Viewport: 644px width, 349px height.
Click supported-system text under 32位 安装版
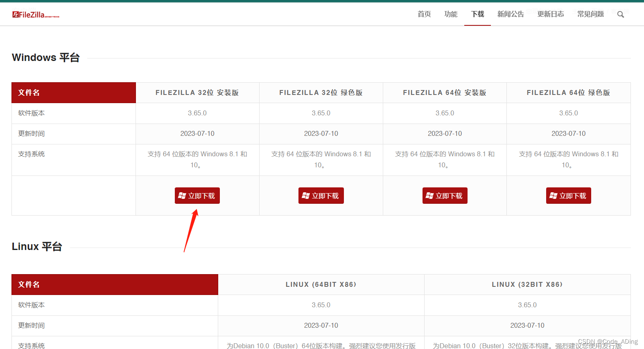pyautogui.click(x=197, y=160)
